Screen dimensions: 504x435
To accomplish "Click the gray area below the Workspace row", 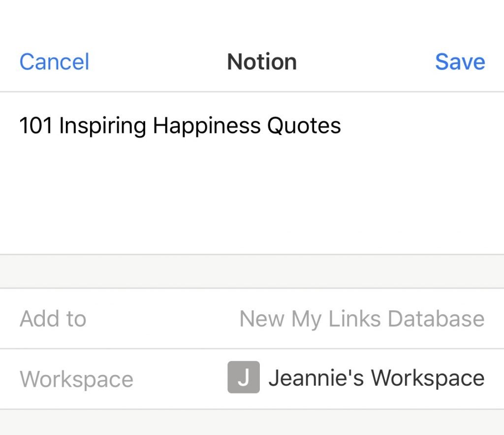I will tap(252, 422).
